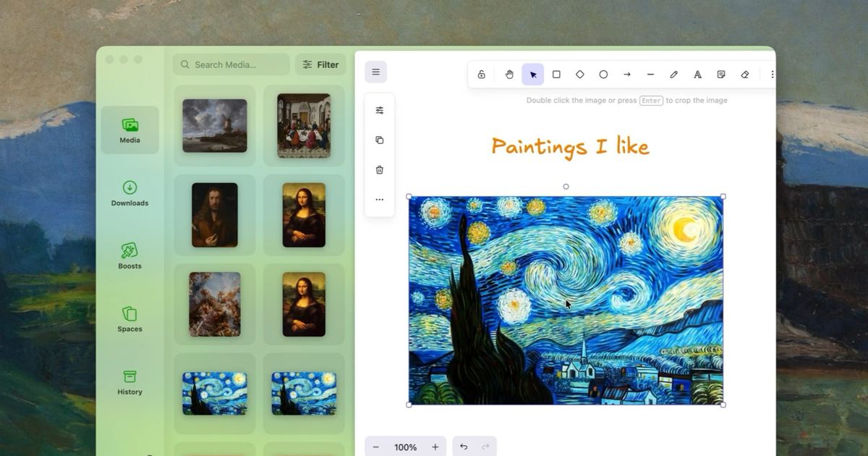This screenshot has height=456, width=868.
Task: Select the Line drawing tool
Action: point(650,75)
